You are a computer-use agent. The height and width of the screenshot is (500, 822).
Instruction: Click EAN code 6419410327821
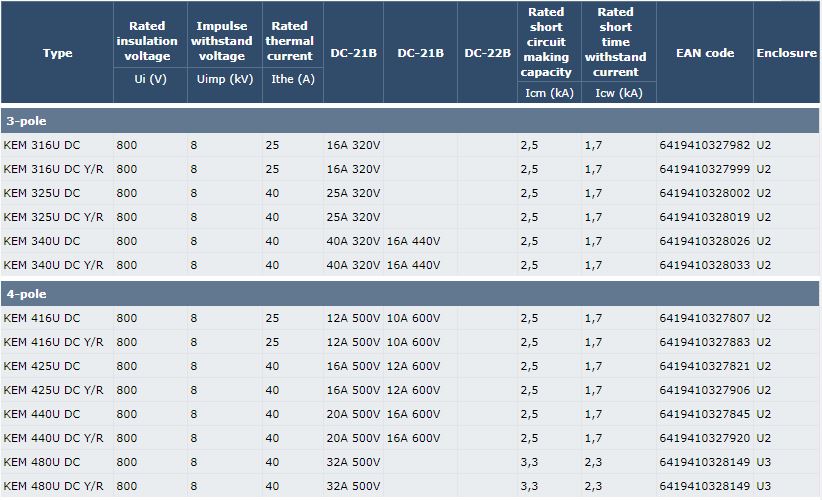tap(705, 366)
